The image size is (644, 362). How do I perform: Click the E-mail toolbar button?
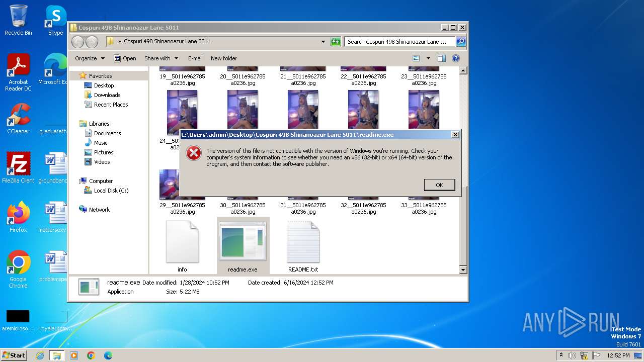(195, 58)
